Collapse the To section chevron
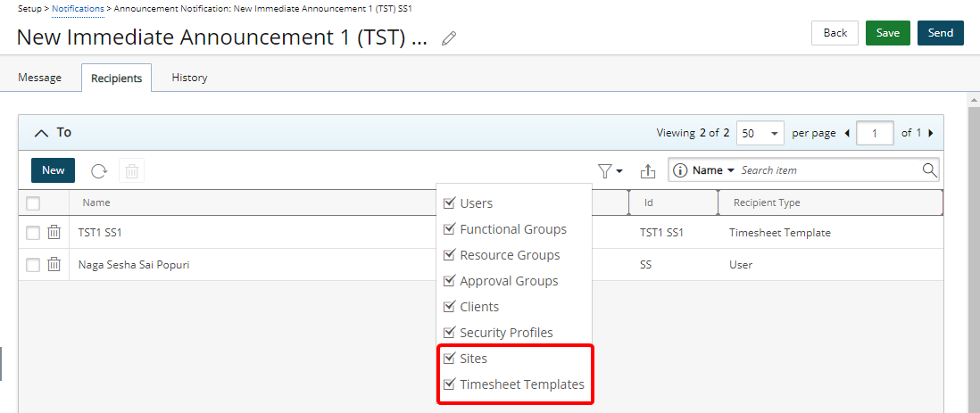 (x=41, y=133)
